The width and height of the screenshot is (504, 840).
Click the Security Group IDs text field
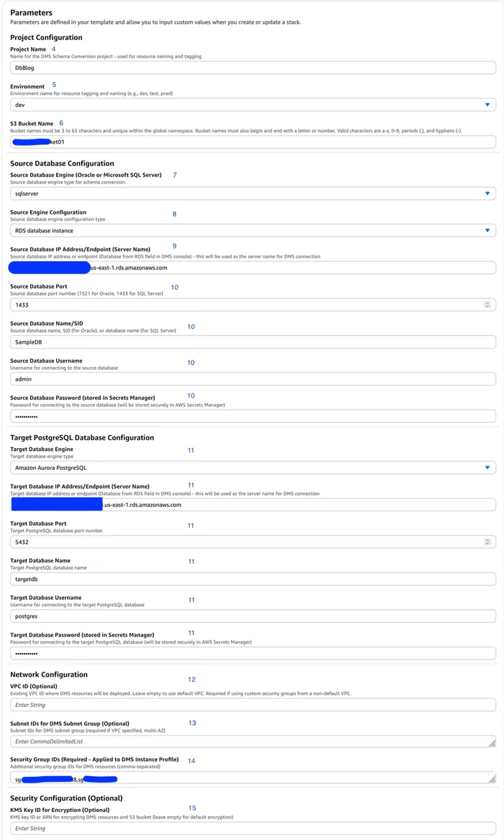(253, 778)
